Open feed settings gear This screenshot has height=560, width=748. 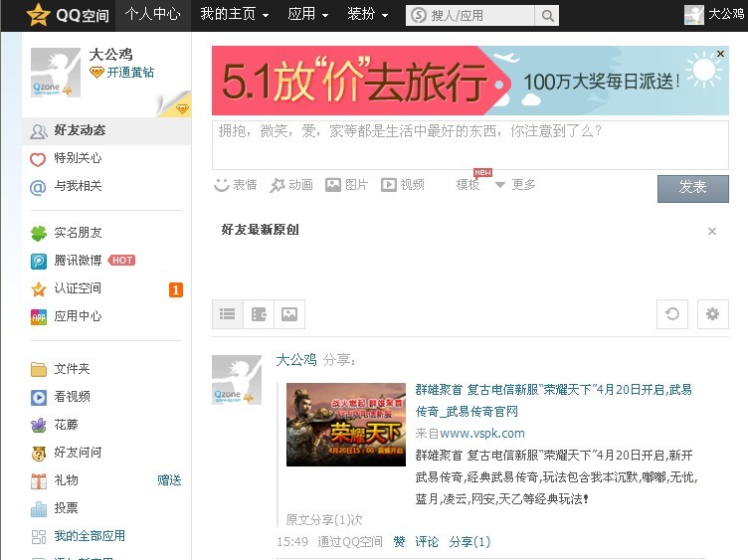point(713,314)
